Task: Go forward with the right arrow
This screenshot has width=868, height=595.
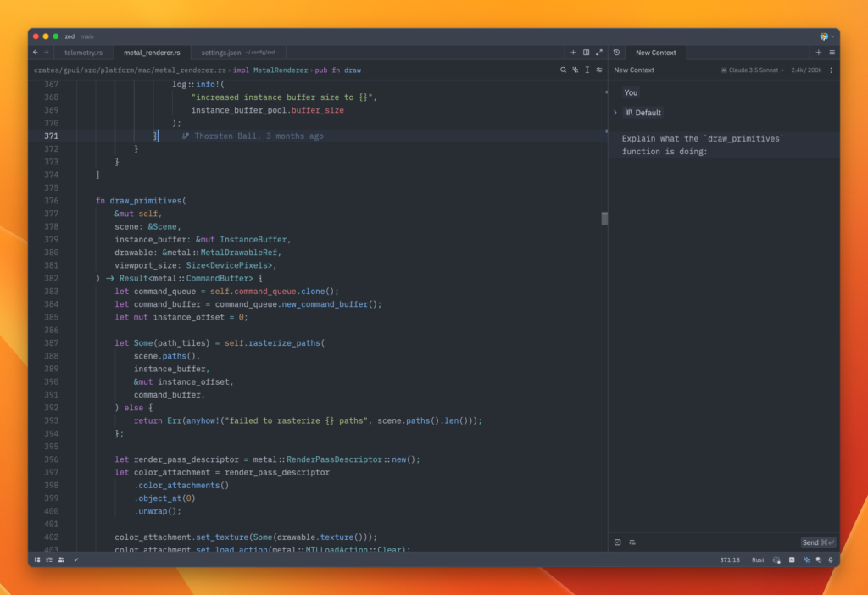Action: pyautogui.click(x=47, y=52)
